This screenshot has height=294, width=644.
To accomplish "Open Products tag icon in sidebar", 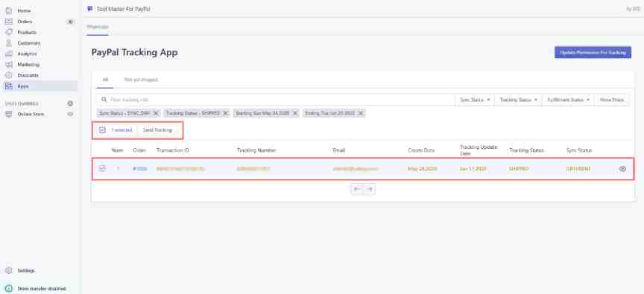I will [x=9, y=32].
